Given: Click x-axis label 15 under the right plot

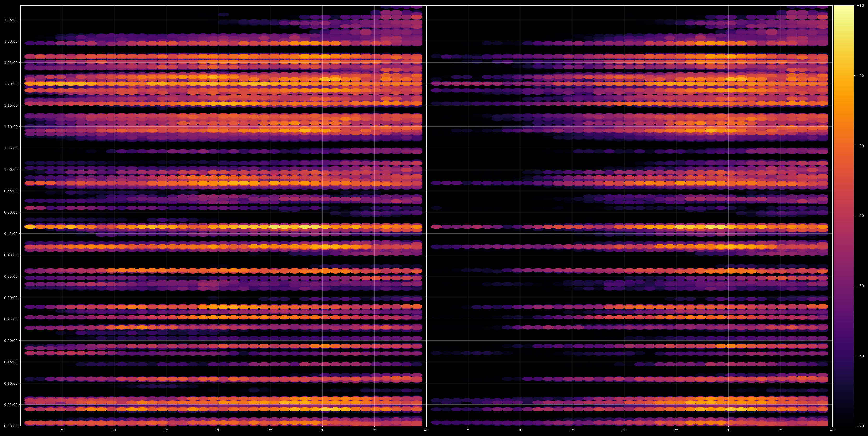Looking at the screenshot, I should tap(572, 430).
